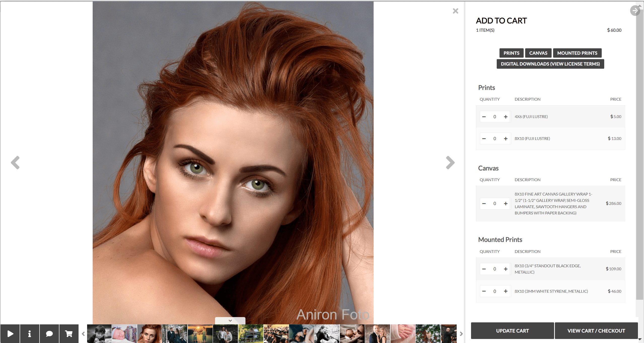Click the '8X10 (3MM WHITE STYRENE, METALLIC)' description
The height and width of the screenshot is (343, 644).
click(x=551, y=291)
